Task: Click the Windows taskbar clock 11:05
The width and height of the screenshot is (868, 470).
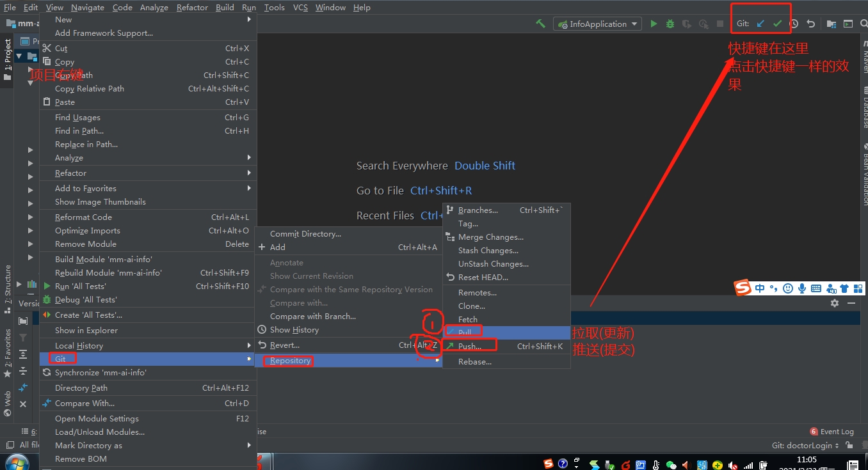Action: pyautogui.click(x=807, y=459)
